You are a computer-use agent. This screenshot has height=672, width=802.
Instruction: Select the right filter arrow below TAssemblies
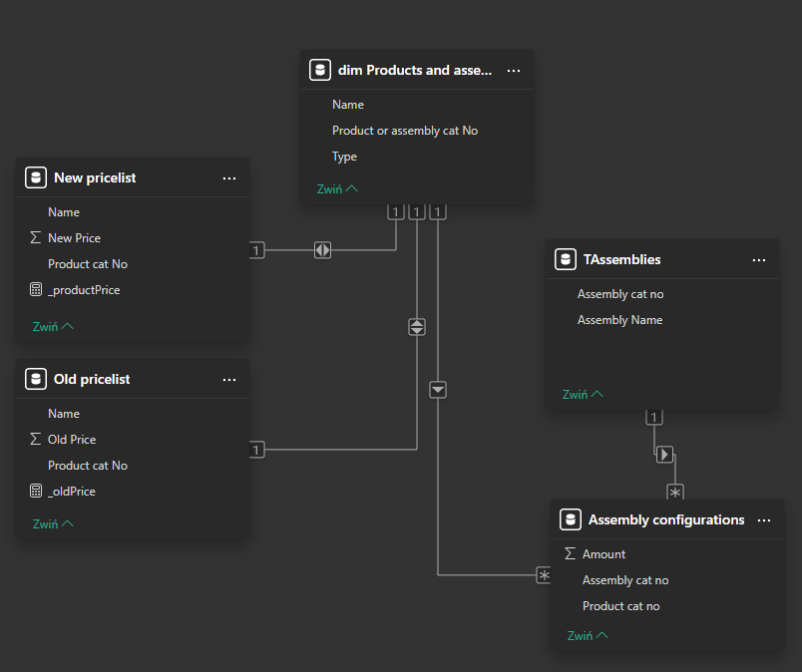tap(664, 454)
